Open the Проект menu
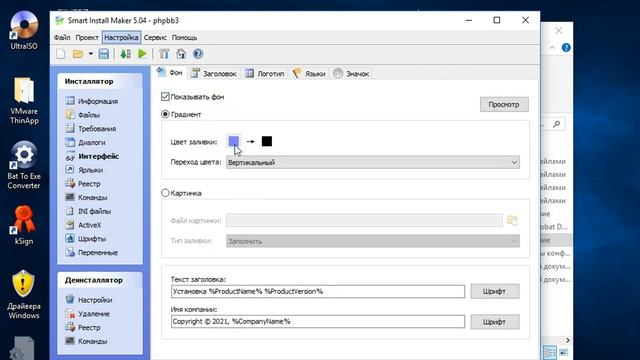The height and width of the screenshot is (360, 640). point(87,38)
